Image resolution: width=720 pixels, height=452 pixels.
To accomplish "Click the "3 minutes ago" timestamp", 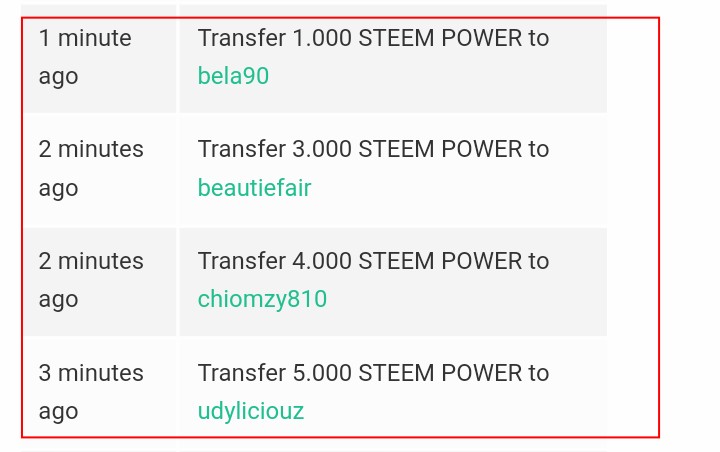I will [x=91, y=392].
